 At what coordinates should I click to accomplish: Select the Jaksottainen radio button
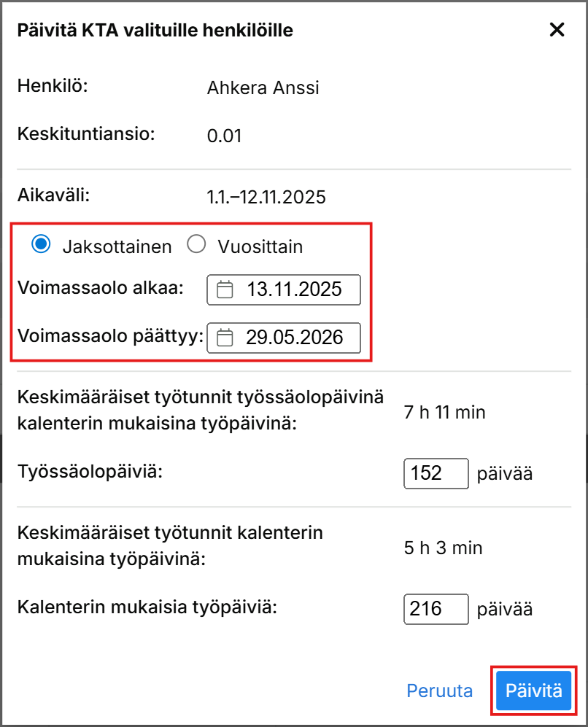pyautogui.click(x=42, y=245)
